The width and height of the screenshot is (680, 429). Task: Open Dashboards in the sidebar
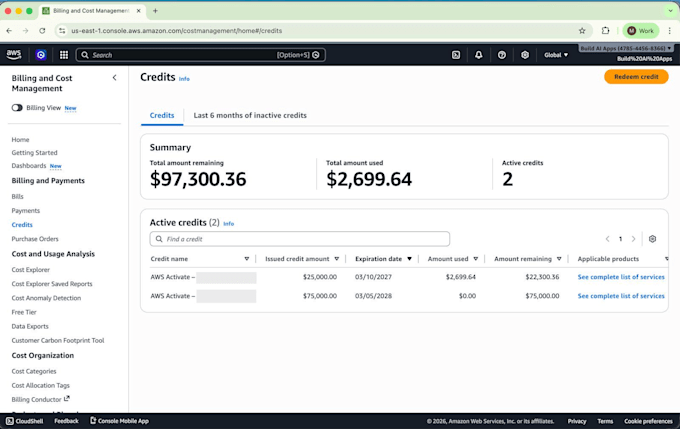click(29, 166)
